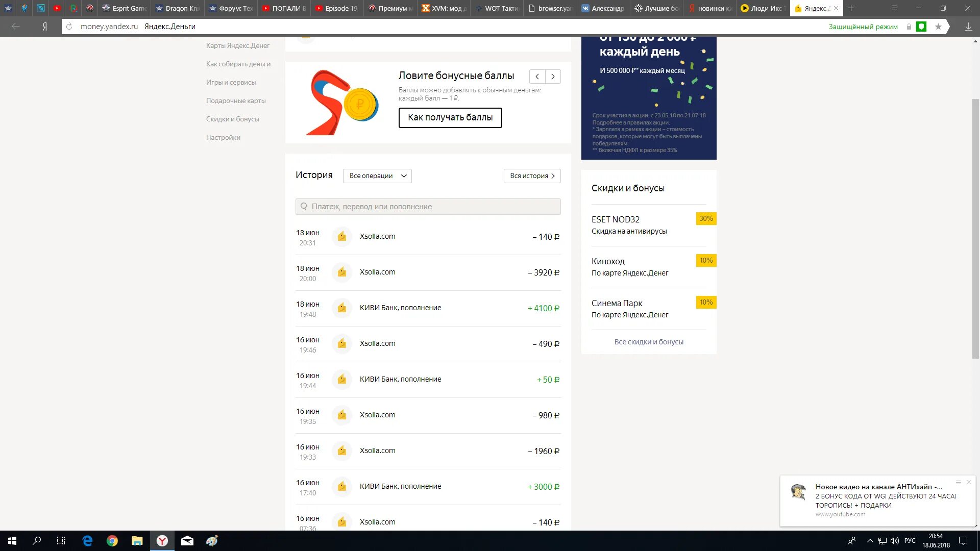
Task: Close the Яндекс.Деньги tab
Action: pos(836,8)
